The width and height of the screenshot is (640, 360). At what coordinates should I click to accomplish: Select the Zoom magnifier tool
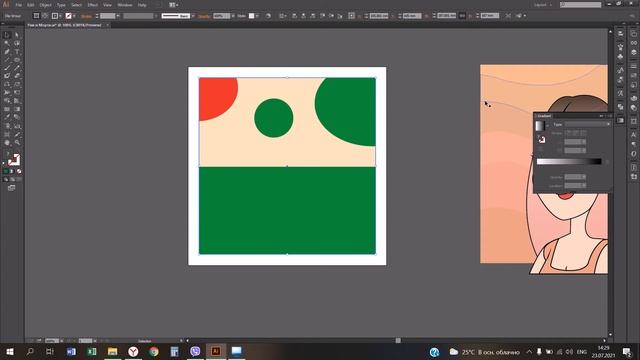[17, 142]
